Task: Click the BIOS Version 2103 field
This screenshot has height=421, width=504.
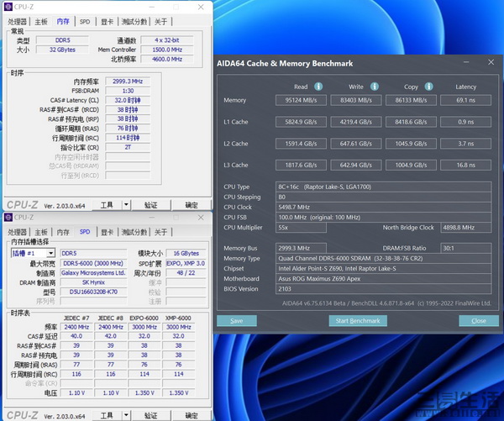Action: pos(384,289)
